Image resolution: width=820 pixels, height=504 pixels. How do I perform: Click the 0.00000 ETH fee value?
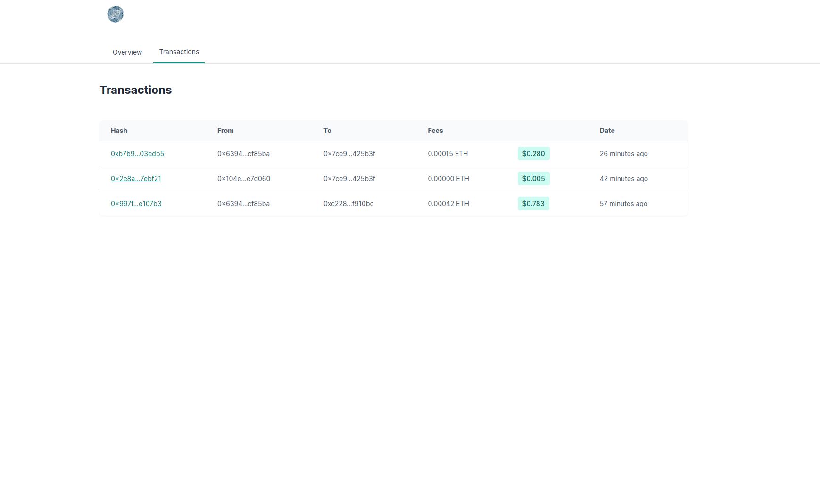[448, 179]
